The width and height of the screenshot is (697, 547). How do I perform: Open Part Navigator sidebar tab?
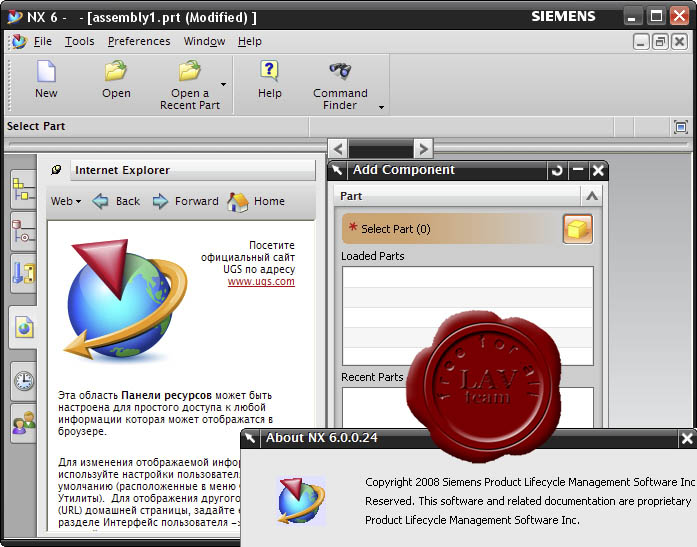pos(23,273)
